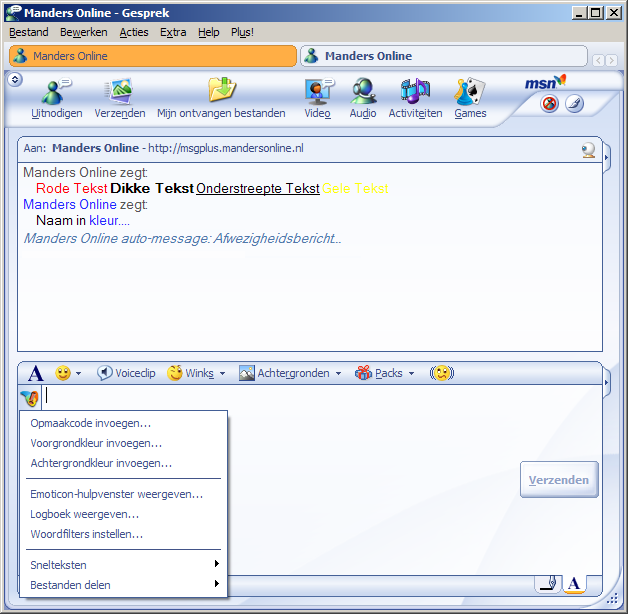Screen dimensions: 628x614
Task: Click the Gele Tekst message text
Action: coord(355,188)
